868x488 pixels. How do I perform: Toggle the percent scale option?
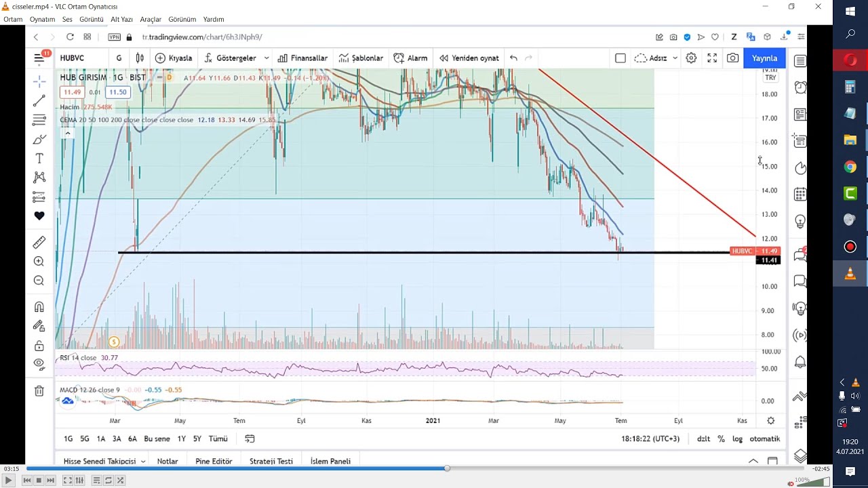721,439
